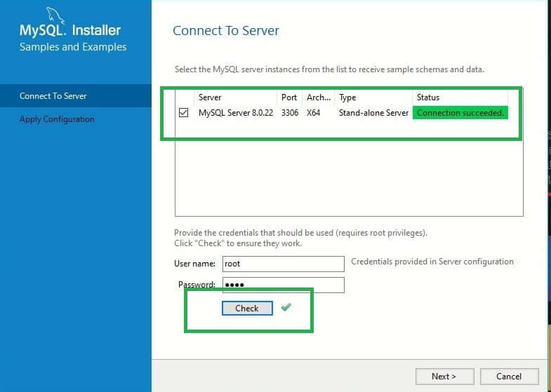Click the Arch... column header
This screenshot has height=392, width=551.
tap(319, 97)
